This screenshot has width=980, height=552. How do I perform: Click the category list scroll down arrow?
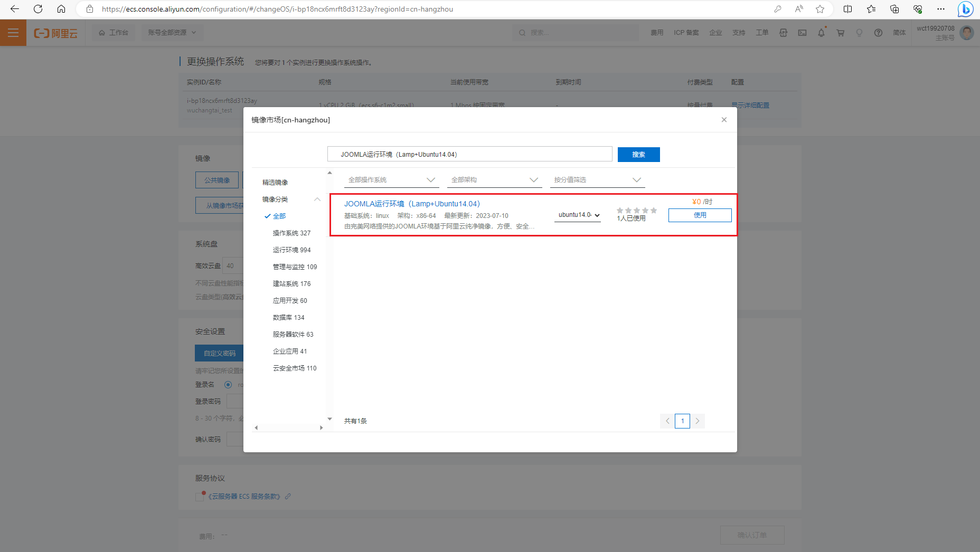[x=329, y=419]
